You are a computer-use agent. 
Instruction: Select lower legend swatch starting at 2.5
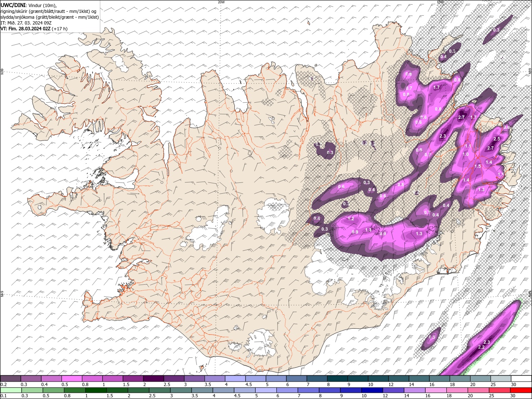click(x=160, y=390)
